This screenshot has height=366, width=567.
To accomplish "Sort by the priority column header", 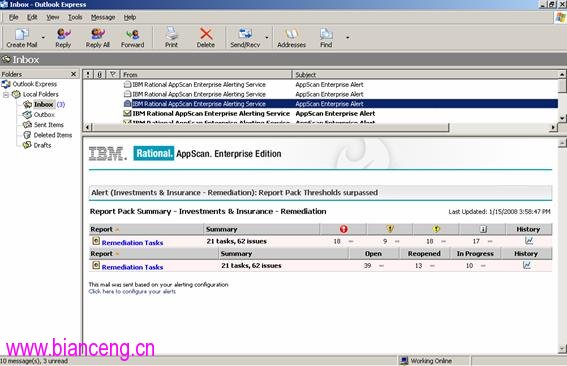I will [88, 75].
